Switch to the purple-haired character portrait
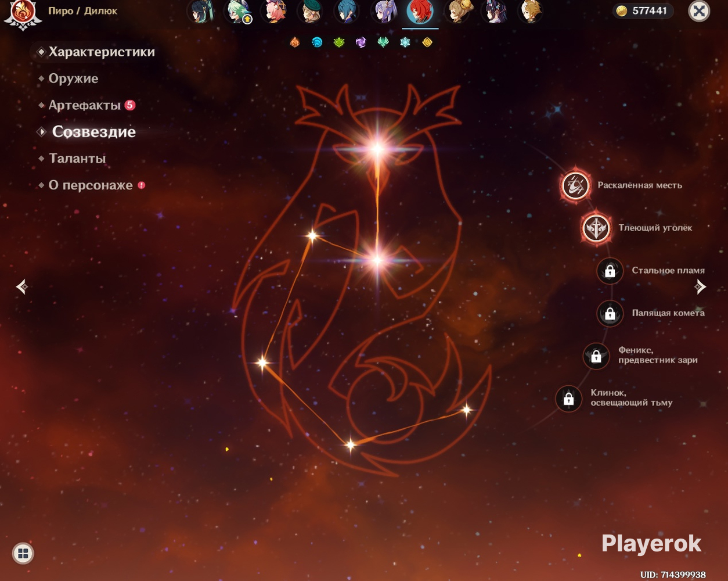Image resolution: width=728 pixels, height=581 pixels. 384,12
